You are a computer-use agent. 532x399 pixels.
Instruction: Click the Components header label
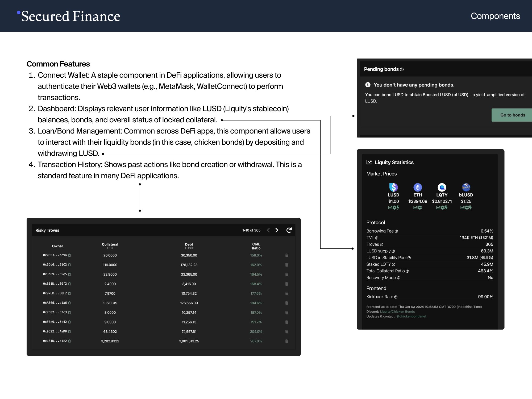495,16
